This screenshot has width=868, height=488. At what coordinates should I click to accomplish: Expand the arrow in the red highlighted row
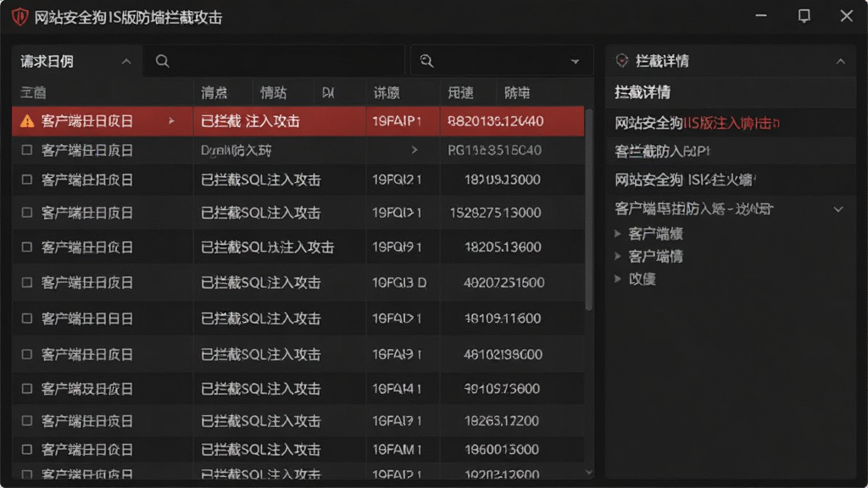pyautogui.click(x=171, y=120)
